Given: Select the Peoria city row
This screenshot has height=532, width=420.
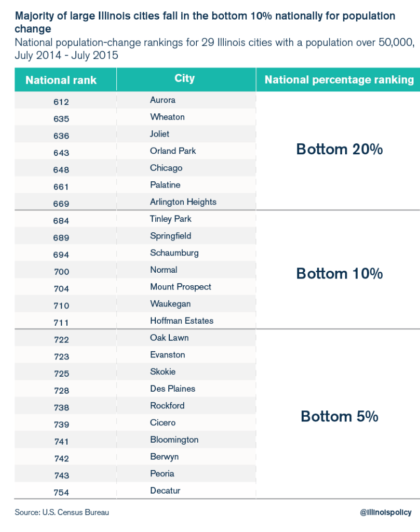Looking at the screenshot, I should pyautogui.click(x=162, y=473).
